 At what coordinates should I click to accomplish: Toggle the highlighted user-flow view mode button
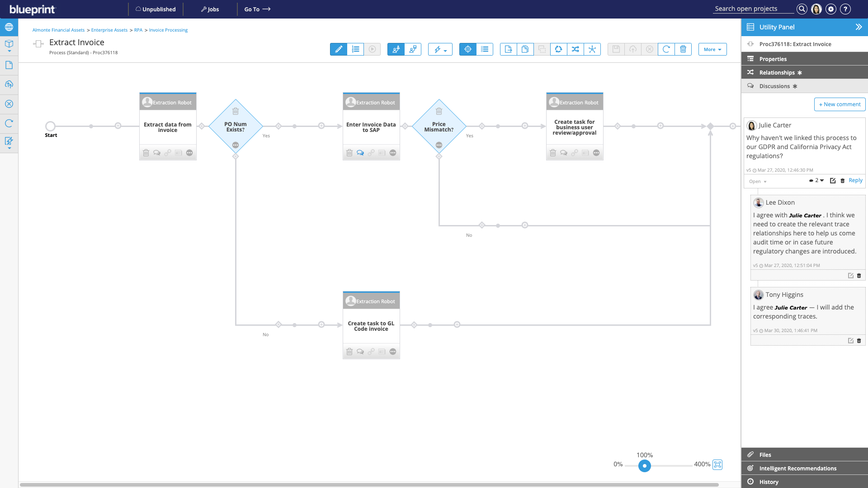tap(396, 49)
